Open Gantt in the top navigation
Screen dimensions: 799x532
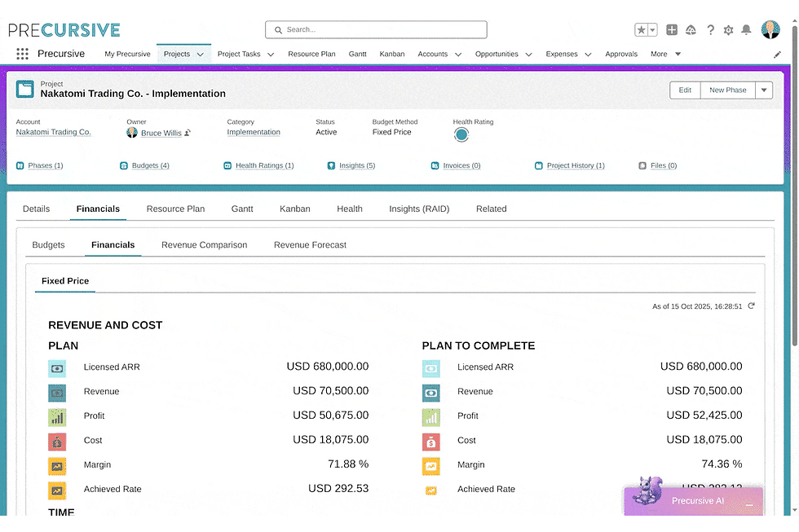[358, 54]
